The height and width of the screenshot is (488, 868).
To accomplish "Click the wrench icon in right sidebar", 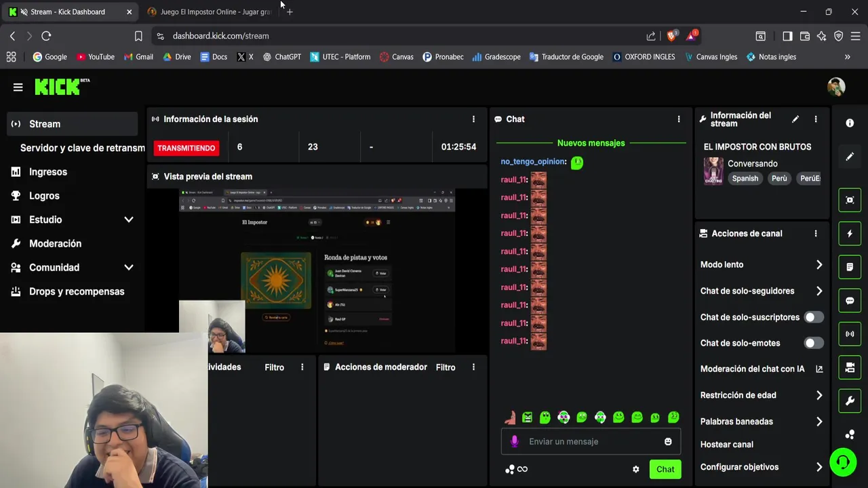I will tap(850, 401).
